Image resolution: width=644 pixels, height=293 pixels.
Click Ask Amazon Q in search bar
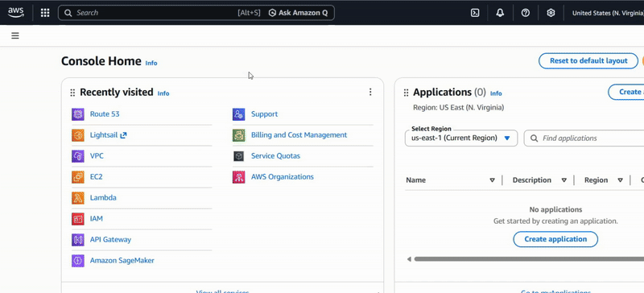(299, 13)
